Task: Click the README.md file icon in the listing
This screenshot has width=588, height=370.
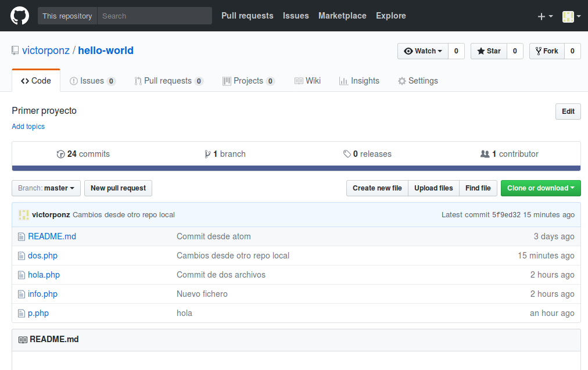Action: coord(22,236)
